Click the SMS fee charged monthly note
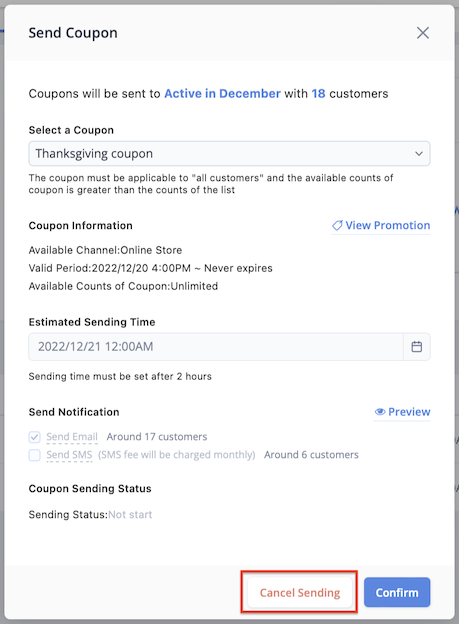The image size is (459, 624). point(177,455)
